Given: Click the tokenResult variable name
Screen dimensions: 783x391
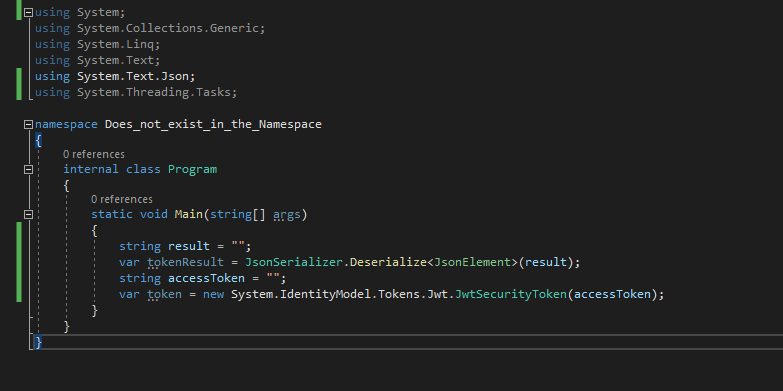Looking at the screenshot, I should tap(185, 262).
